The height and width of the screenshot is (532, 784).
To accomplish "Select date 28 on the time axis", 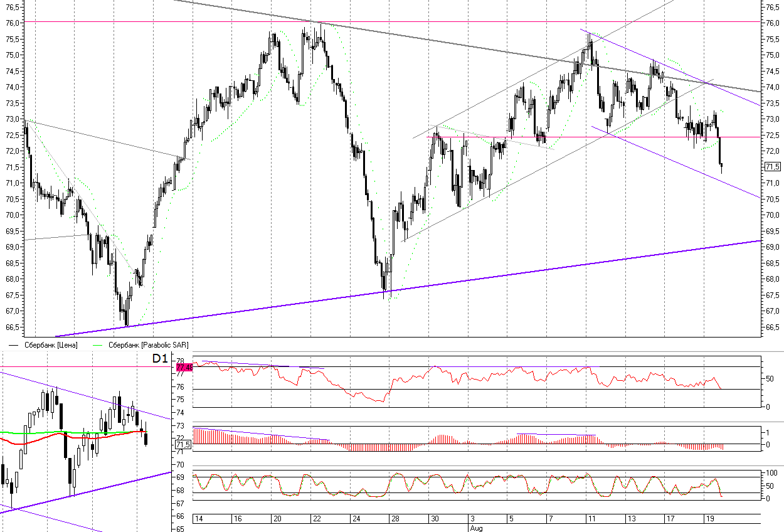I will tap(395, 519).
